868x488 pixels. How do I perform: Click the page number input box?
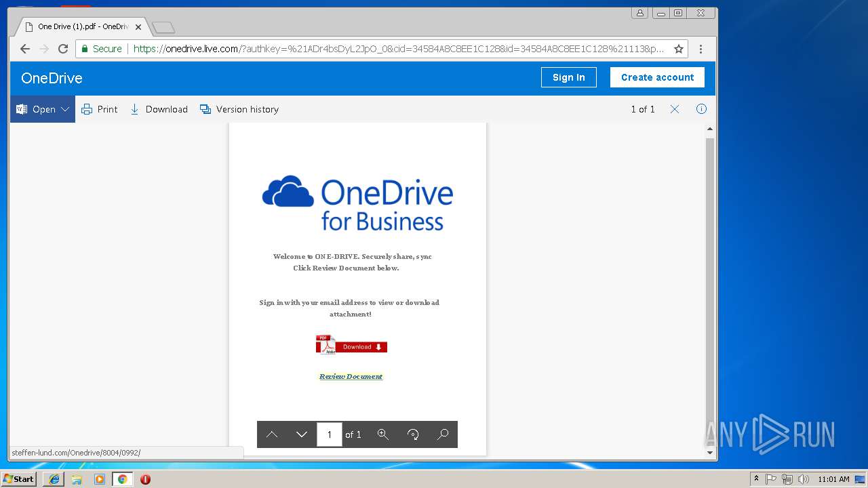(330, 434)
